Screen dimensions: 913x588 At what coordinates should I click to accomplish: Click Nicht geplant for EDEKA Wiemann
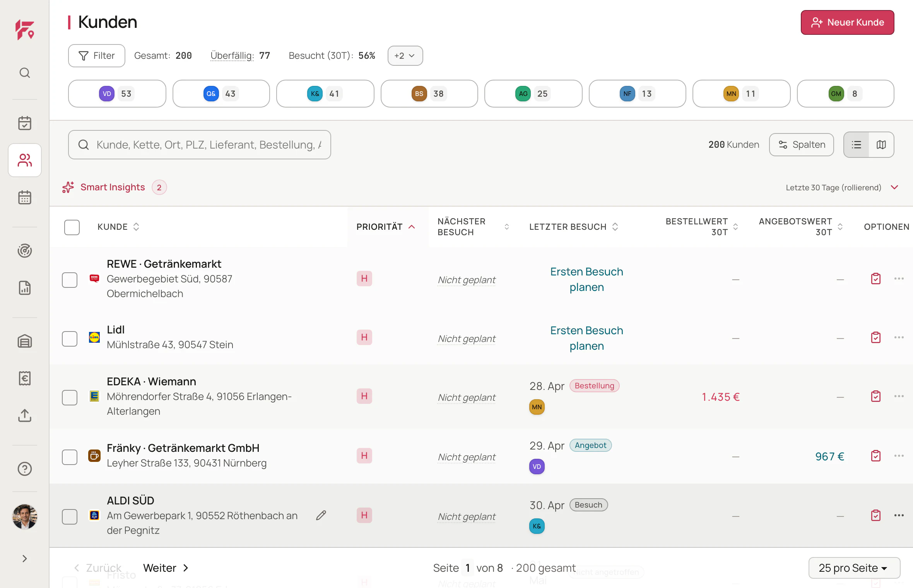click(x=467, y=397)
